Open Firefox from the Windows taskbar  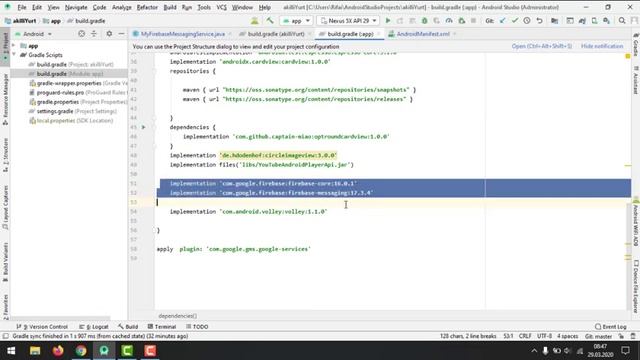[x=58, y=351]
